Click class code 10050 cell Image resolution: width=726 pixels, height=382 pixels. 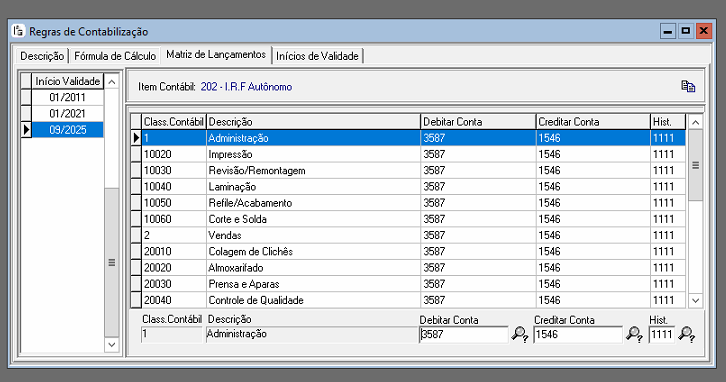(x=174, y=203)
